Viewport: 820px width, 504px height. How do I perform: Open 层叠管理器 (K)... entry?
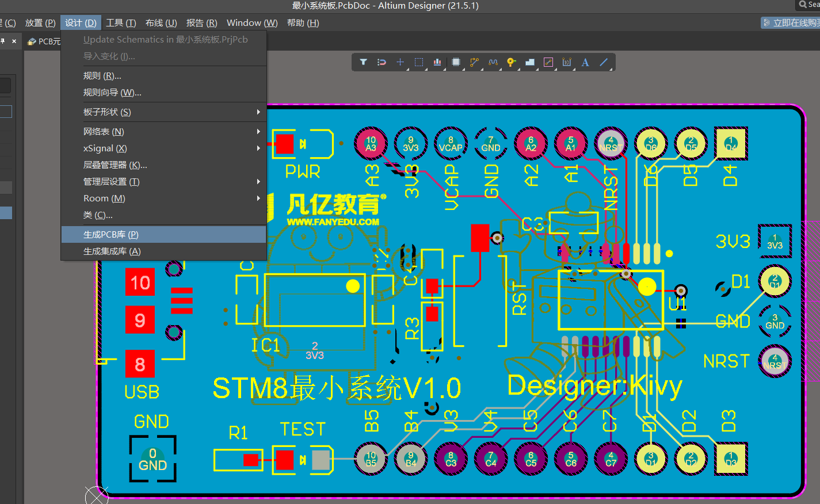click(163, 165)
